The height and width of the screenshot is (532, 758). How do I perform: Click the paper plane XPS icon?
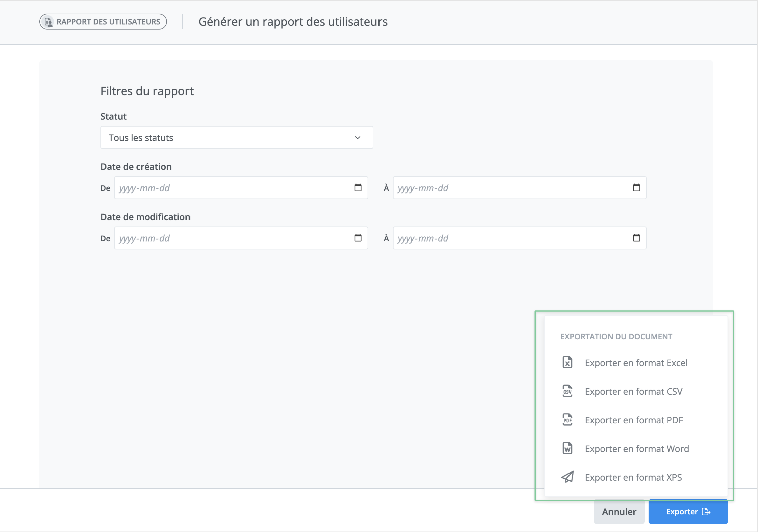coord(567,477)
